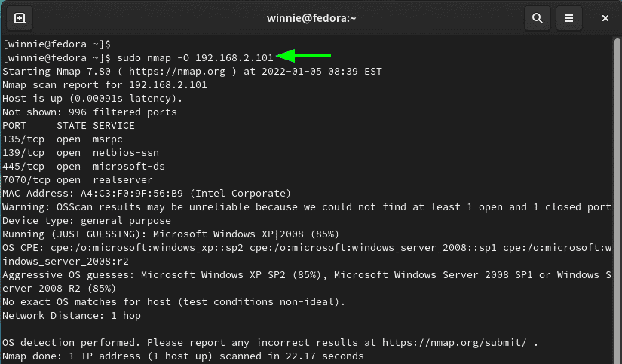Click the Aggressive OS guesses line
622x364 pixels.
307,282
